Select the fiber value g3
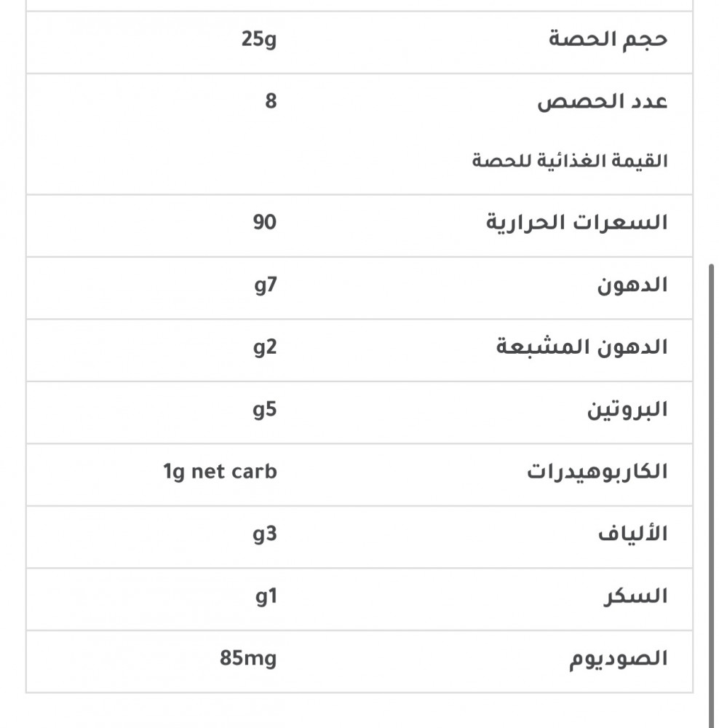 [x=265, y=534]
